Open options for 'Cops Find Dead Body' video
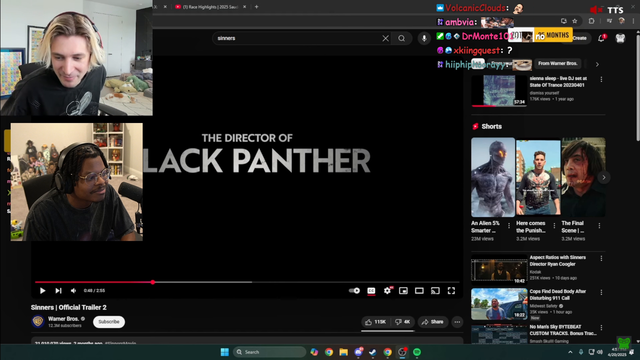 pos(601,293)
